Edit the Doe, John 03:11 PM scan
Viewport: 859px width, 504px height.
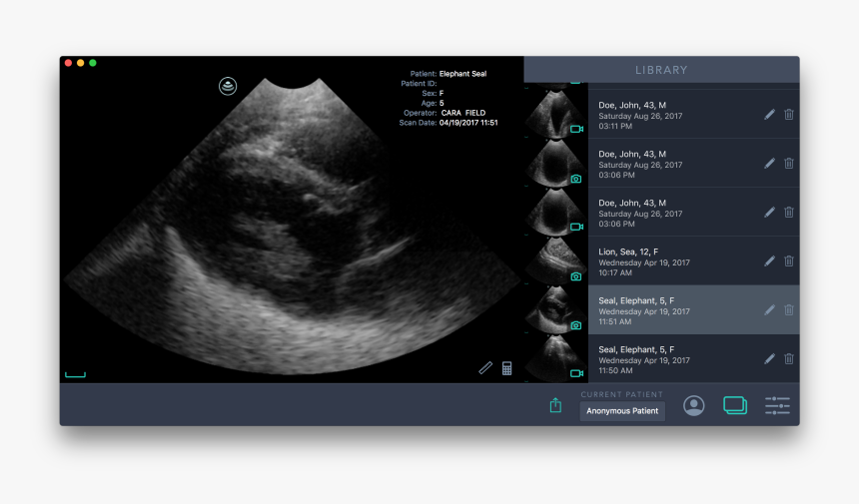(x=769, y=114)
